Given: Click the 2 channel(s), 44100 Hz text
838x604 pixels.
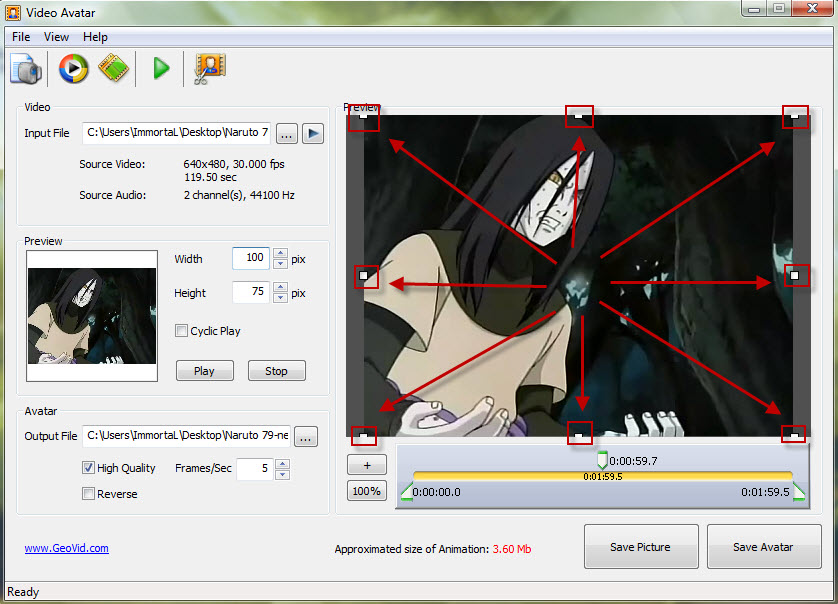Looking at the screenshot, I should 239,195.
